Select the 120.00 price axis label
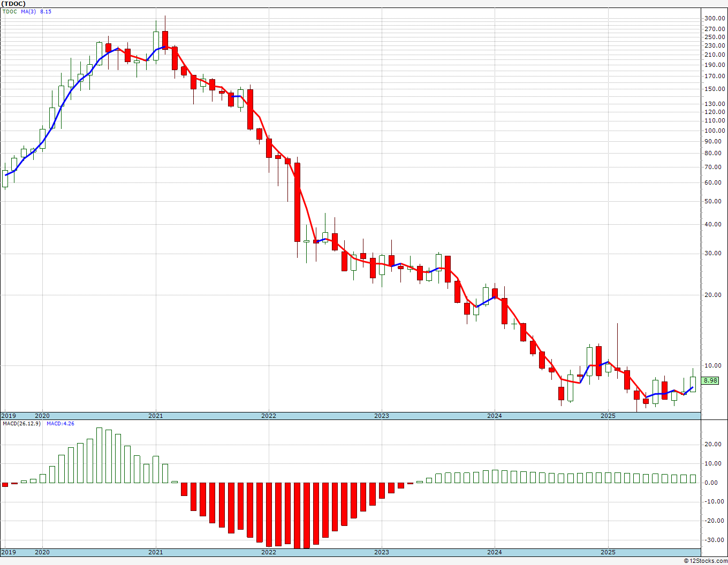The height and width of the screenshot is (565, 728). click(x=715, y=112)
